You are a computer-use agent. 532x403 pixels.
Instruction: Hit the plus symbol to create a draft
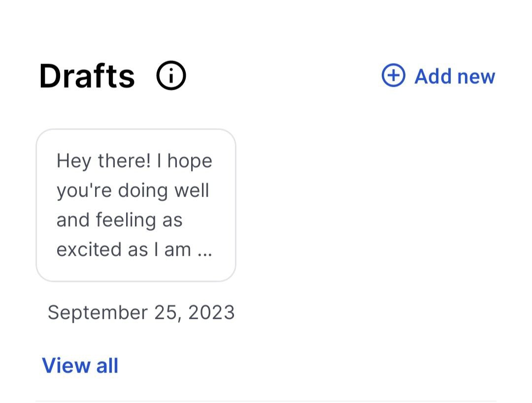pyautogui.click(x=393, y=76)
